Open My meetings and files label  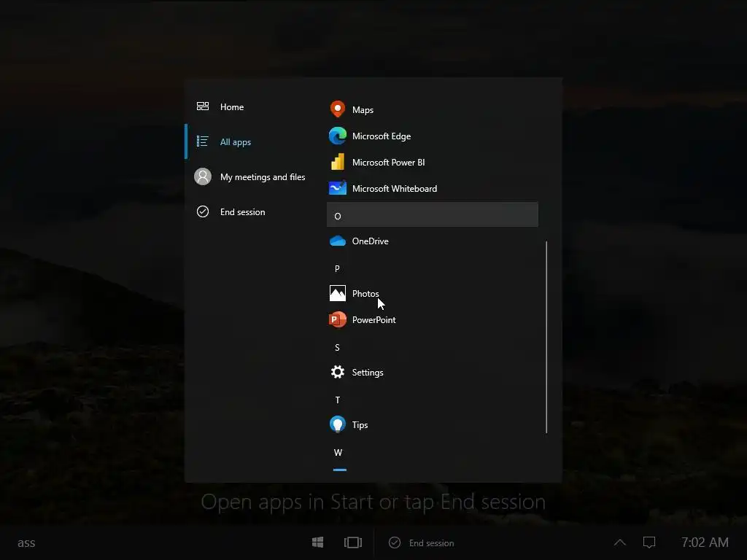click(x=263, y=177)
